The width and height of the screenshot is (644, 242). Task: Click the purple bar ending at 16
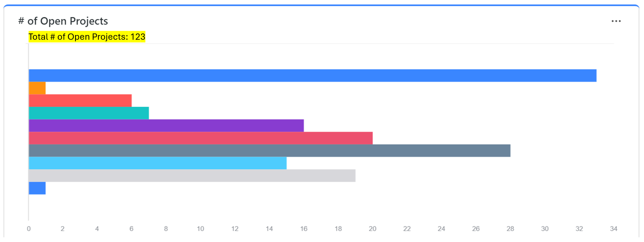(x=166, y=126)
